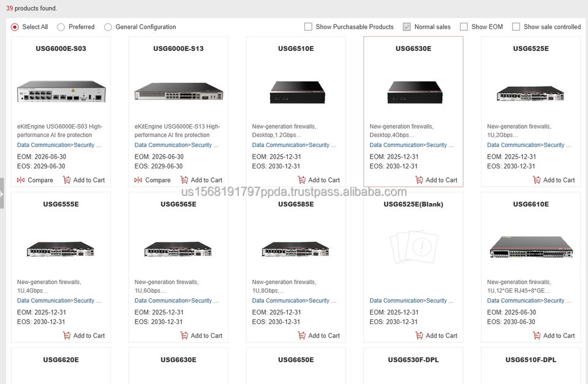Click the USG6620E product heading
588x384 pixels.
(x=61, y=360)
